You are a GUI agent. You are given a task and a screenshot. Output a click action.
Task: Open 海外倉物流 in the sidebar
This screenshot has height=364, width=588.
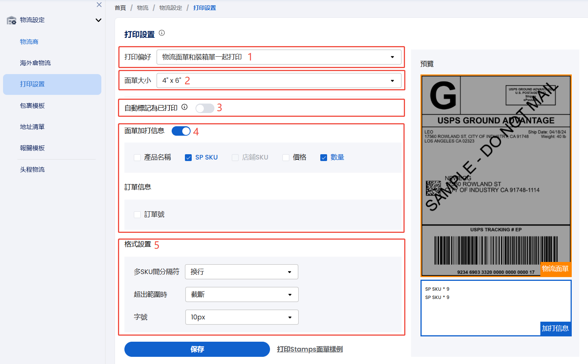(35, 63)
